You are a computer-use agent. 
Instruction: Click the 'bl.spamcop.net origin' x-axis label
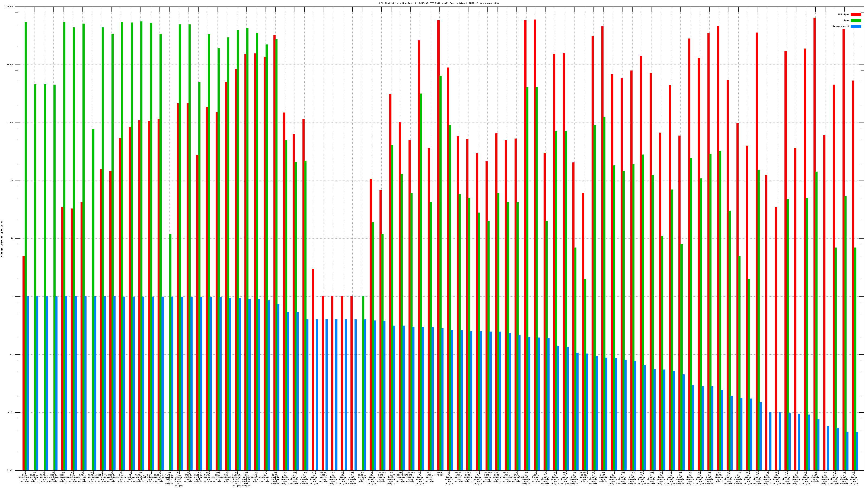point(121,477)
